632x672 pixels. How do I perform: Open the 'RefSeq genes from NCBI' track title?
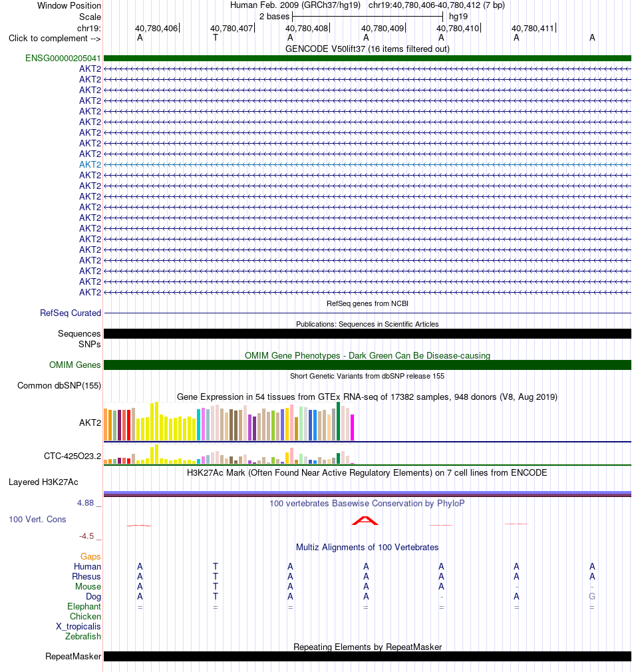[367, 303]
